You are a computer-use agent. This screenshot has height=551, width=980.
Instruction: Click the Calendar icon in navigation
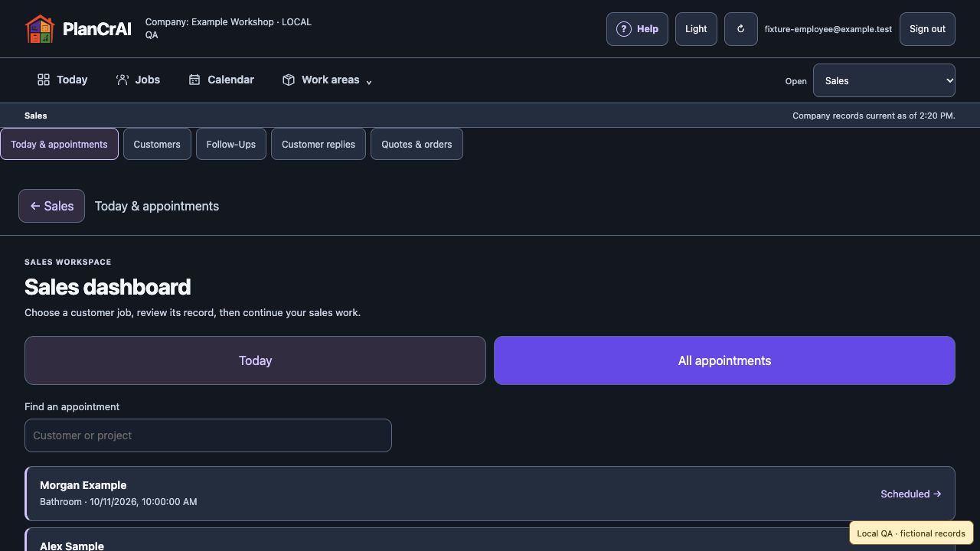(194, 80)
